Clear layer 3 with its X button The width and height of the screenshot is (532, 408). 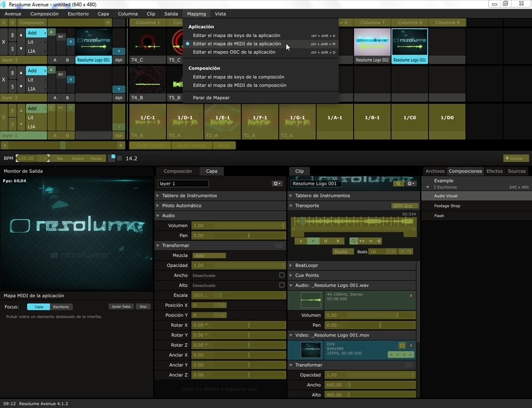[x=4, y=42]
